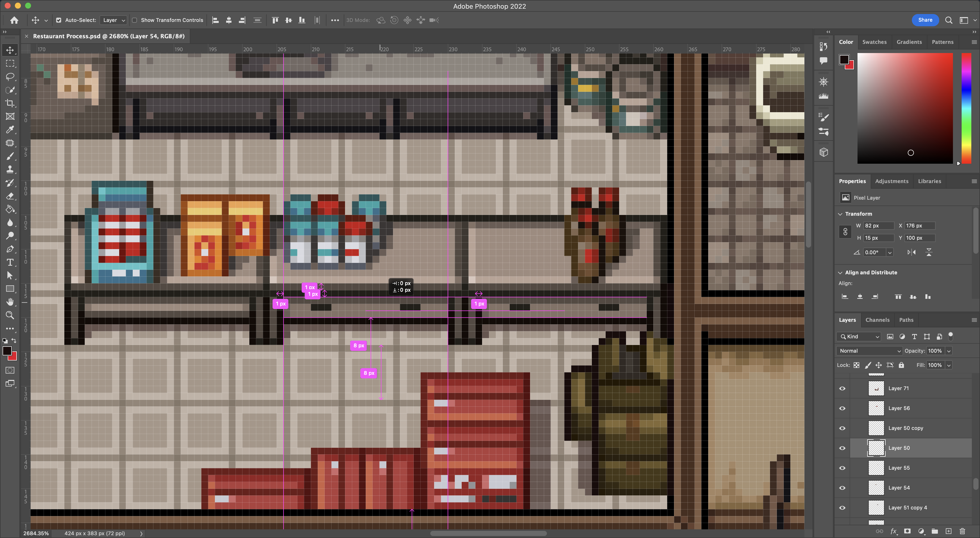
Task: Hide Layer 71 visibility eye
Action: point(842,389)
